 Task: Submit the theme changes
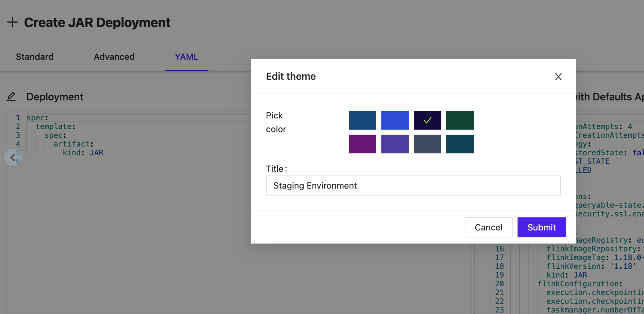542,227
